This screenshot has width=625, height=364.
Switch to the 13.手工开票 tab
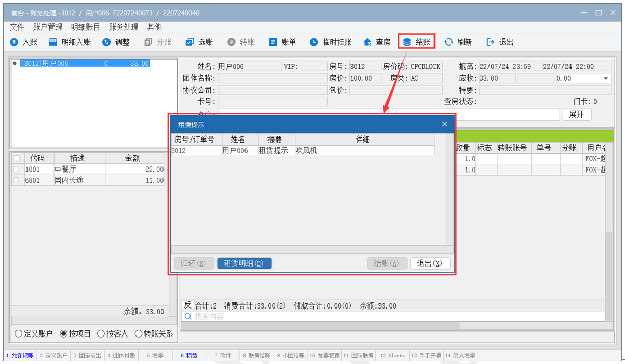point(426,356)
